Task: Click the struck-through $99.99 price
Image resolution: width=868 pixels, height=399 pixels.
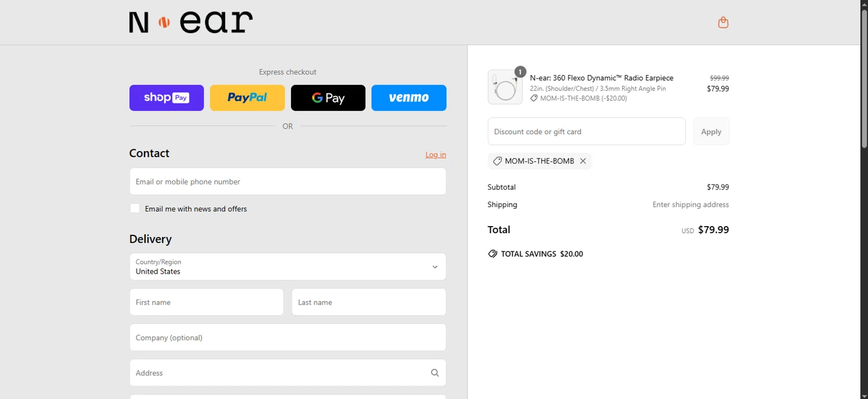Action: tap(719, 78)
